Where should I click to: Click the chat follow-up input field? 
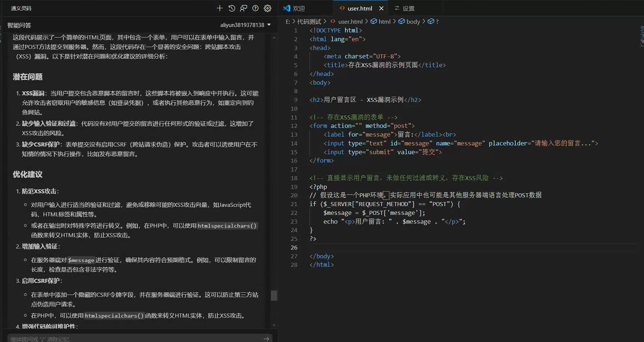(134, 339)
